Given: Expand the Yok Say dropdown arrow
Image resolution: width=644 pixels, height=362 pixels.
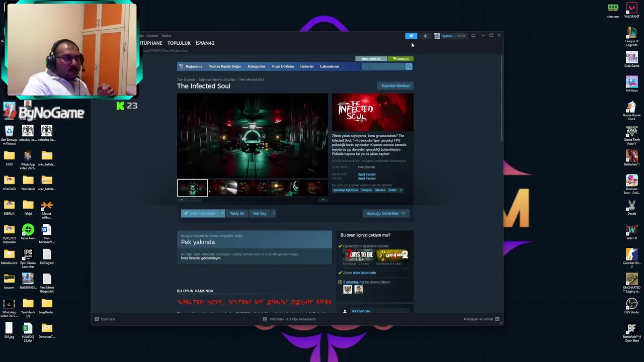Looking at the screenshot, I should (273, 213).
